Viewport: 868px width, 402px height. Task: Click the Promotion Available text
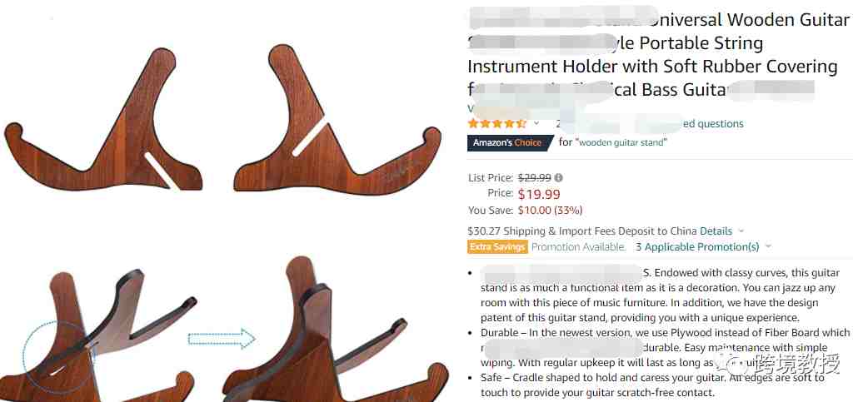tap(578, 246)
